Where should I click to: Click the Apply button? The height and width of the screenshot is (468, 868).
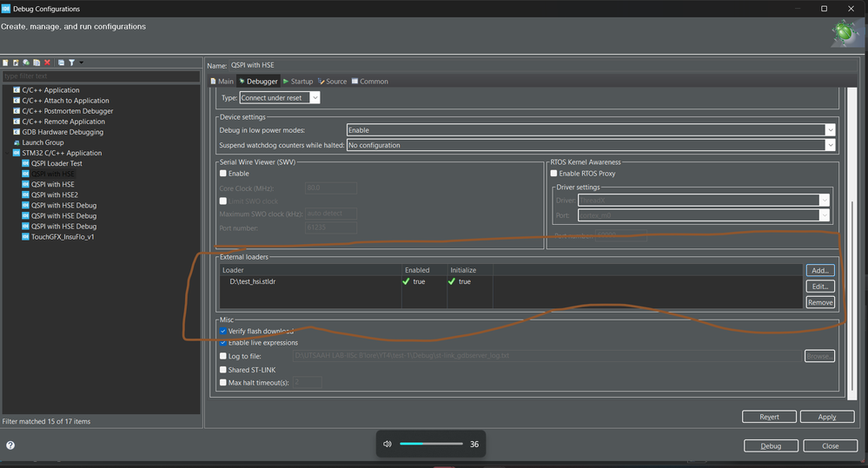coord(826,417)
